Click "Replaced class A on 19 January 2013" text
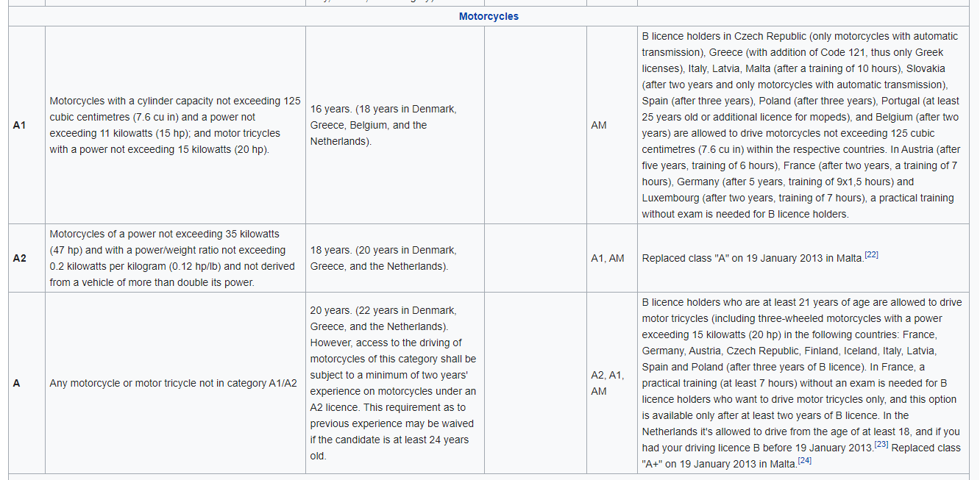 [x=752, y=259]
